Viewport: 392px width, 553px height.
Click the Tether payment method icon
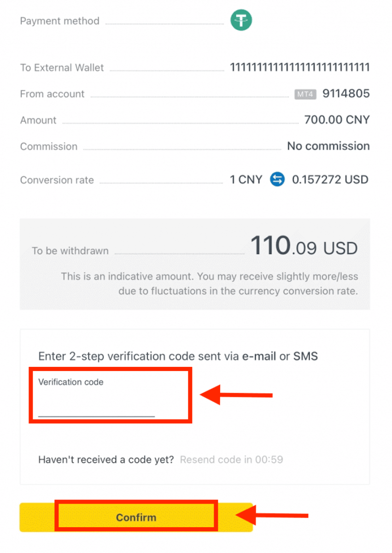(241, 20)
